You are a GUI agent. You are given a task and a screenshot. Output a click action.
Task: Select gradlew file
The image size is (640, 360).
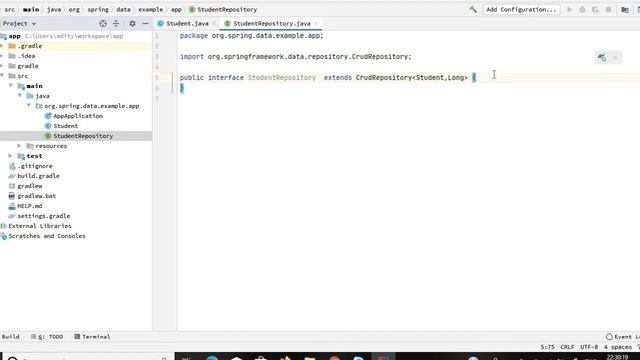(x=30, y=186)
